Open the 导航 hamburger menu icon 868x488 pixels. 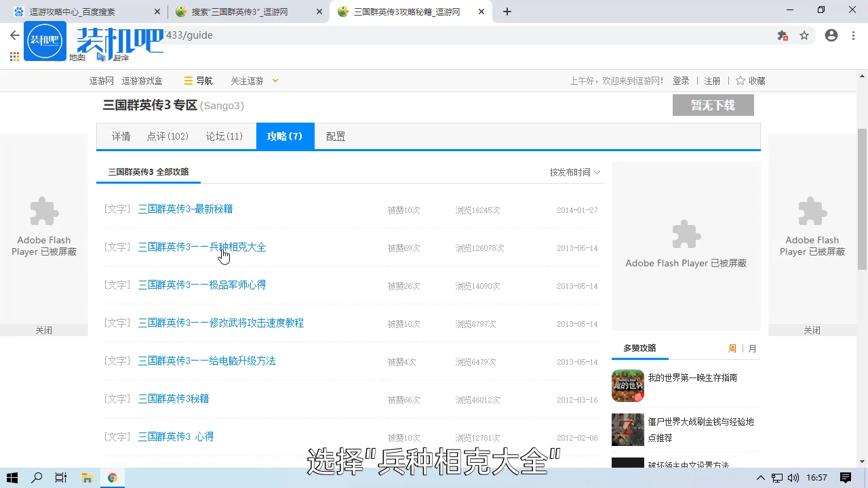click(188, 81)
